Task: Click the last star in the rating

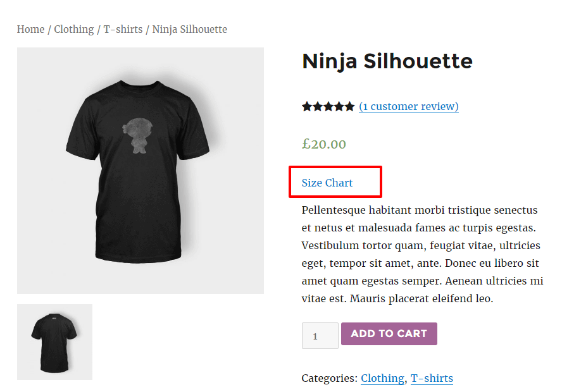Action: click(349, 106)
